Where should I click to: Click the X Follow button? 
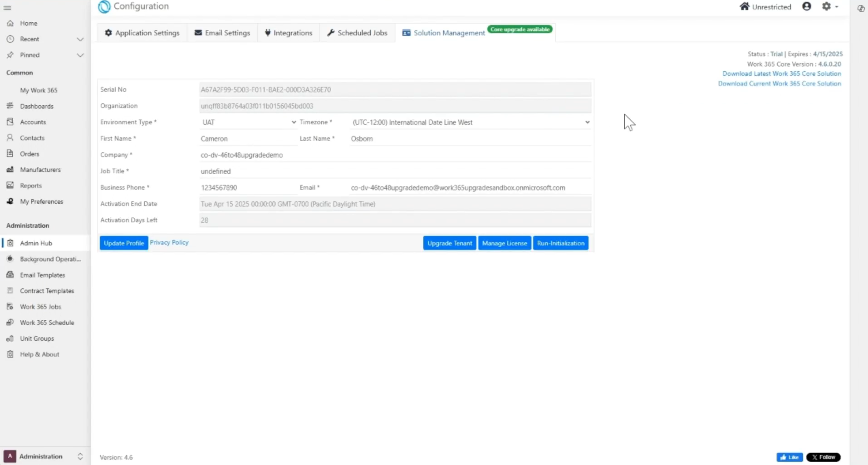[x=824, y=457]
